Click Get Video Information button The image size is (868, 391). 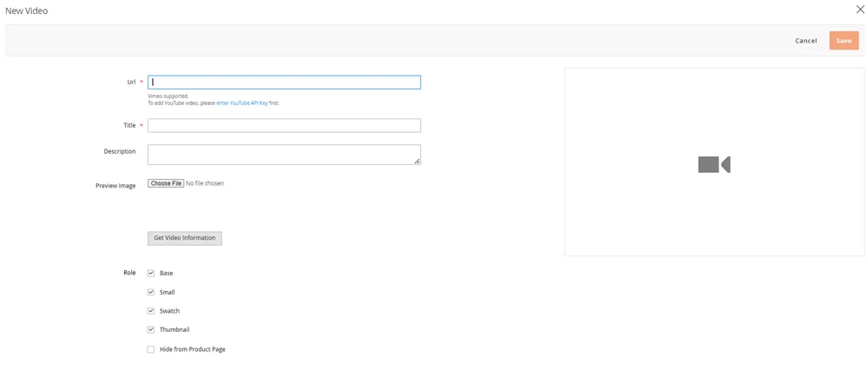click(185, 238)
